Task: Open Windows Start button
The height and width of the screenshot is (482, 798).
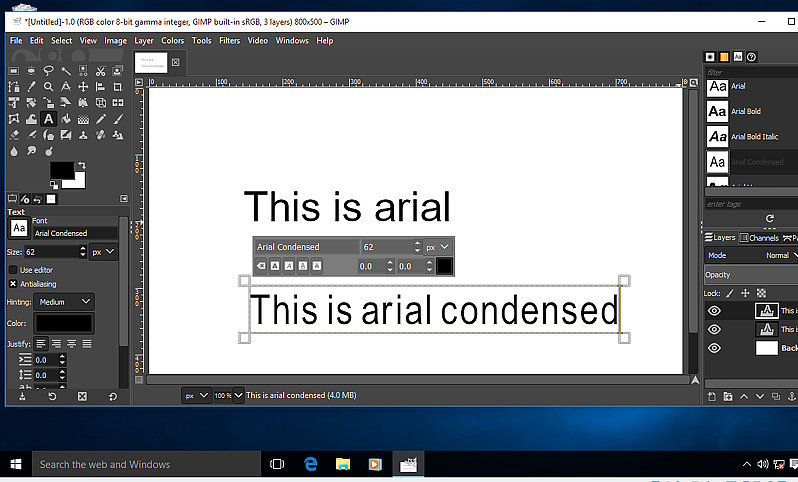Action: [16, 464]
